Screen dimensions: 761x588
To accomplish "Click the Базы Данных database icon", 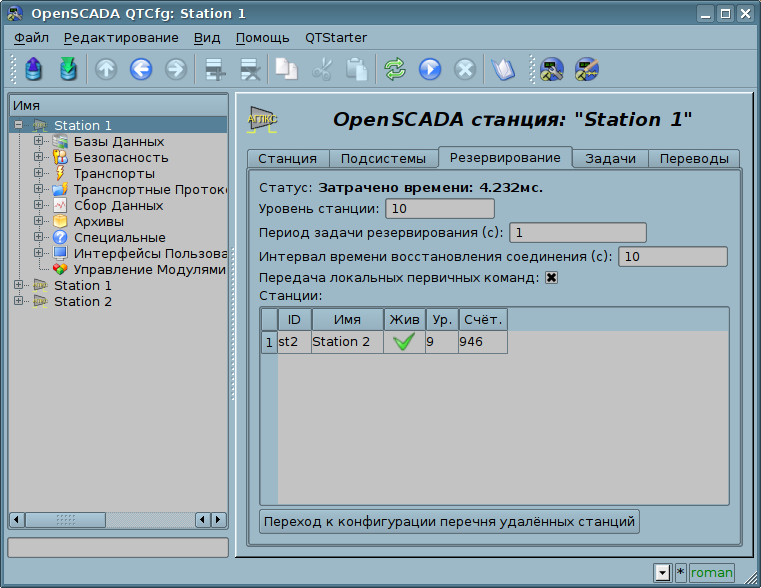I will click(x=60, y=142).
